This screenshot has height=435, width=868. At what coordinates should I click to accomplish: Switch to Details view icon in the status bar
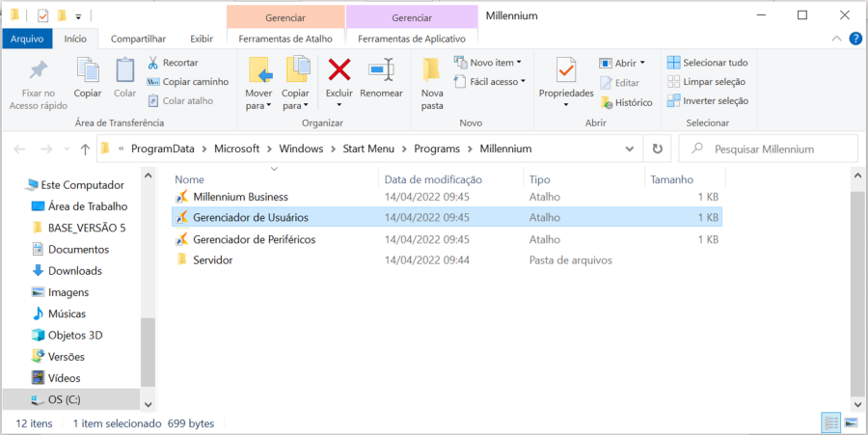831,423
